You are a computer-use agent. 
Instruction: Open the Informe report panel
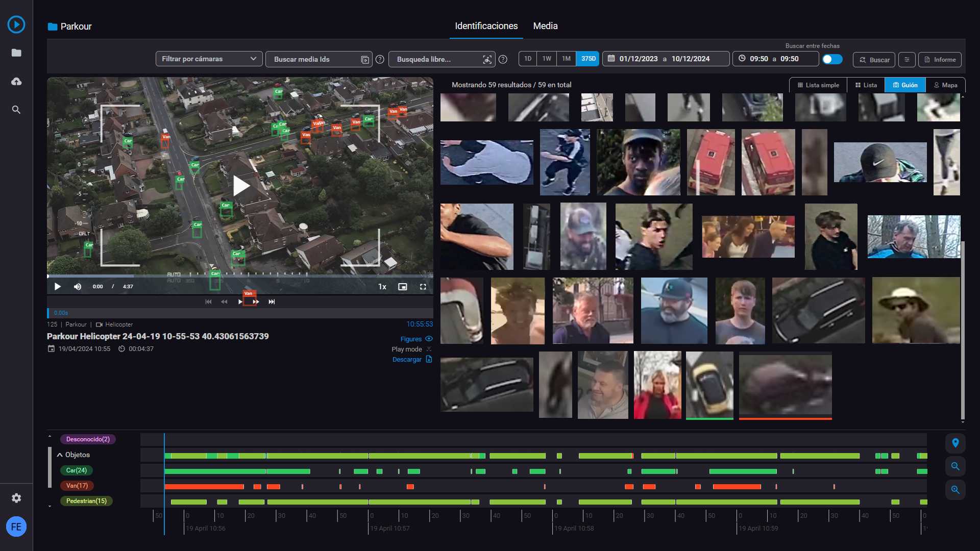(x=940, y=59)
